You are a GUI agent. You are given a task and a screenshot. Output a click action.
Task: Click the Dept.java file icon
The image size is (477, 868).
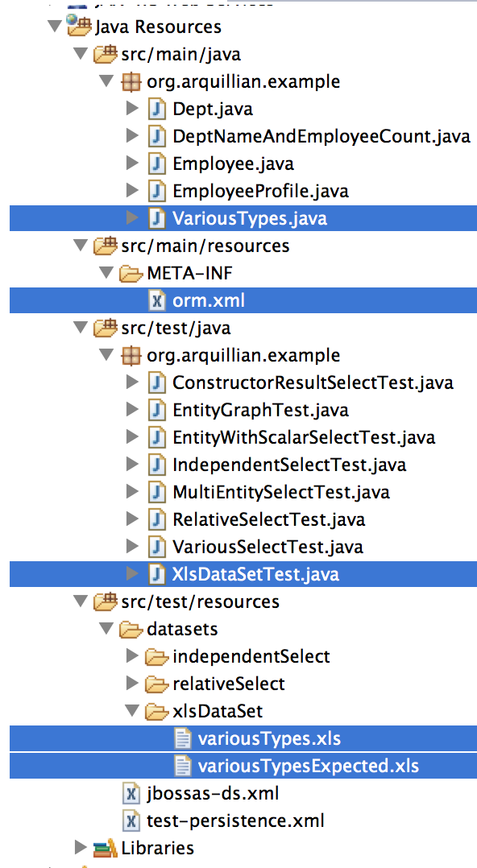pyautogui.click(x=157, y=109)
